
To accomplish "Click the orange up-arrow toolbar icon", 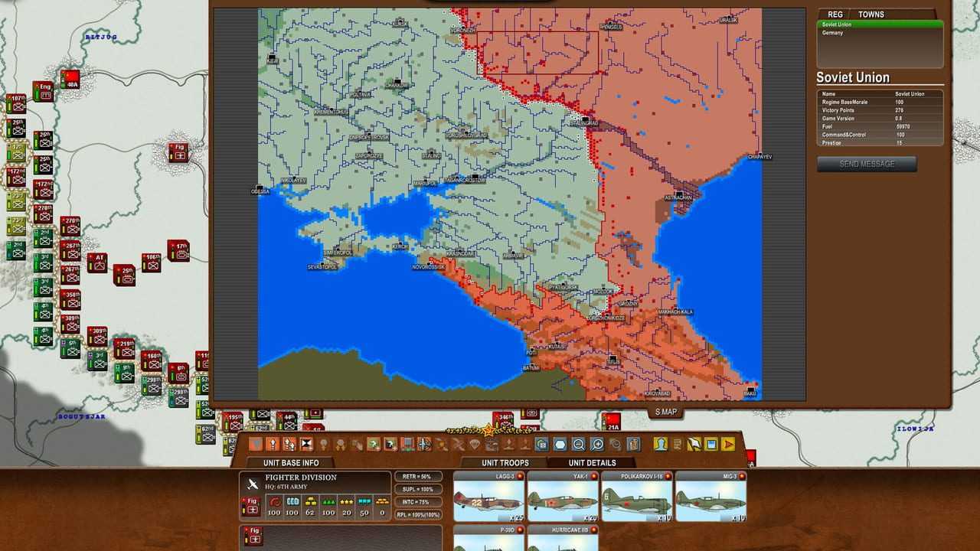I will tap(273, 444).
